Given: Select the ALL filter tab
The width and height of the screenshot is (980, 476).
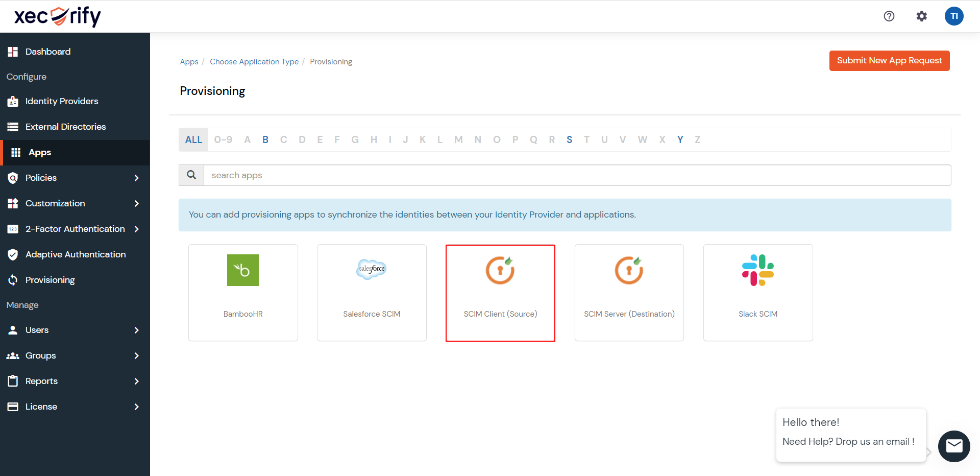Looking at the screenshot, I should [x=193, y=139].
